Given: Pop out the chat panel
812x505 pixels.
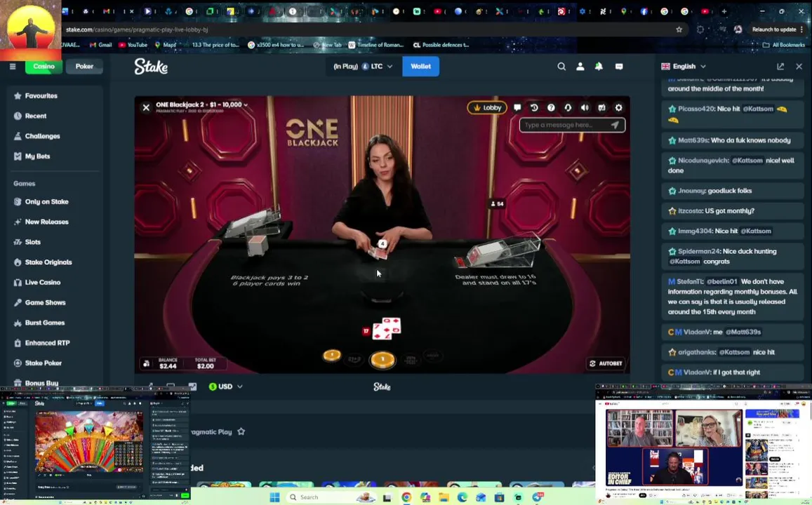Looking at the screenshot, I should click(x=780, y=66).
